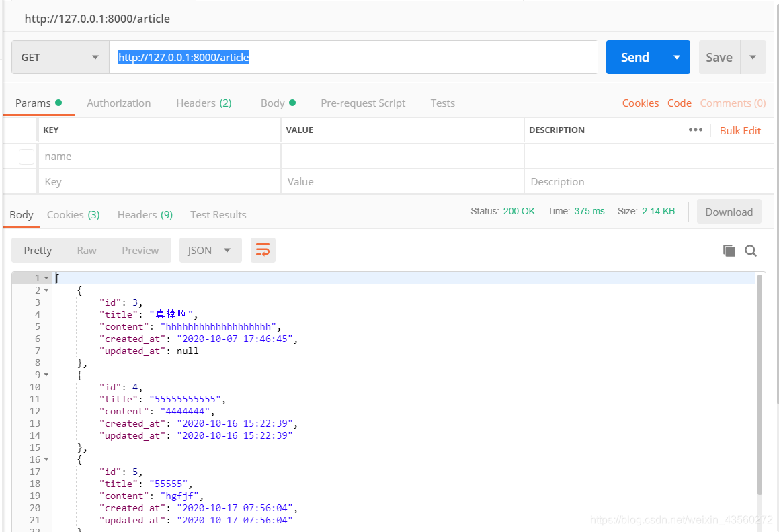Switch to Preview response view
Viewport: 779px width, 532px height.
click(x=140, y=250)
